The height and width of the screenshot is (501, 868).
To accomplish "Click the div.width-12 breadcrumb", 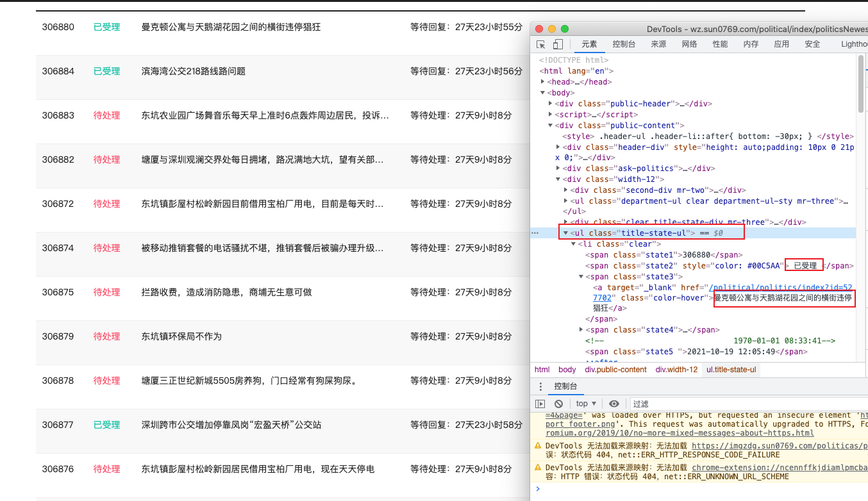I will (676, 370).
